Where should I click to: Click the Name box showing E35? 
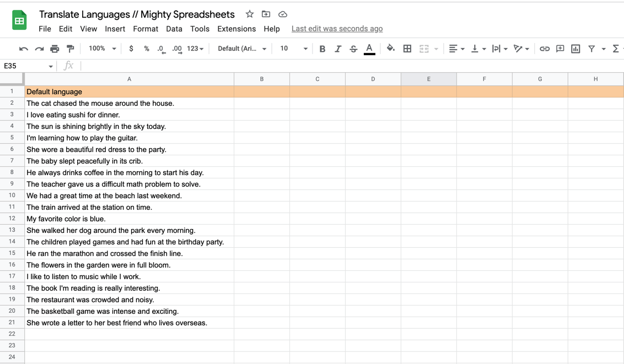pos(24,66)
